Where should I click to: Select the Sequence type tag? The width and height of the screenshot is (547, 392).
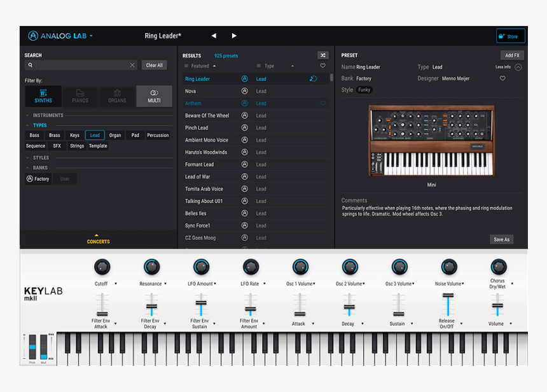[36, 146]
